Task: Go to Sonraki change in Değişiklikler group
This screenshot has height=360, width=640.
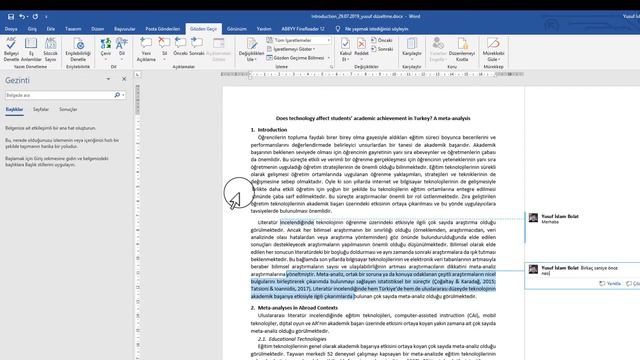Action: (x=382, y=49)
